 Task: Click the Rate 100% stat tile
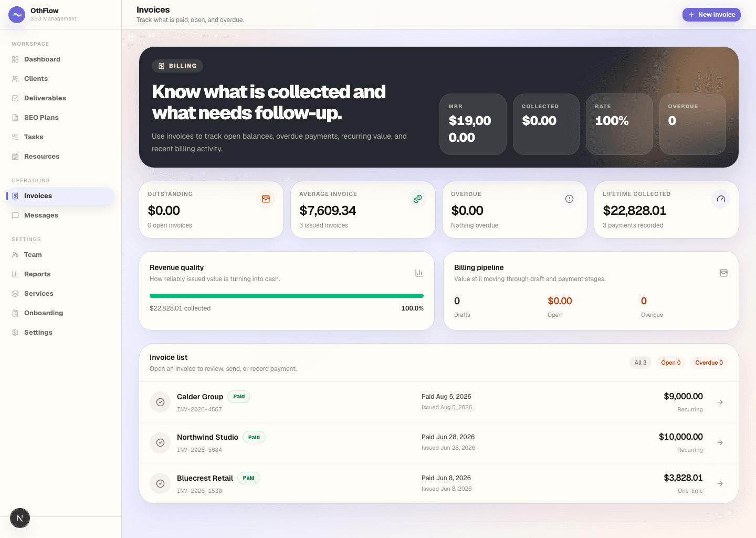click(x=619, y=124)
